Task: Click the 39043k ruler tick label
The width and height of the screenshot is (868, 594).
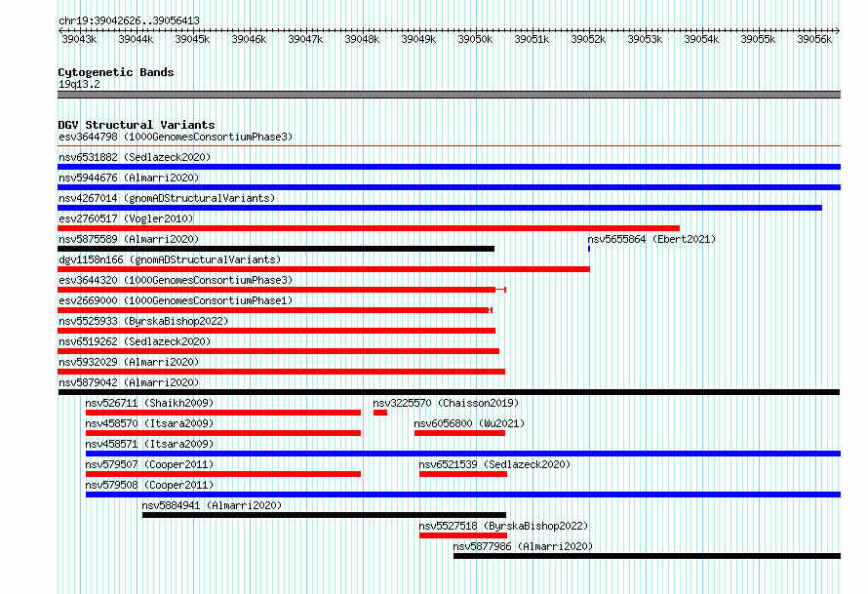Action: (x=79, y=39)
